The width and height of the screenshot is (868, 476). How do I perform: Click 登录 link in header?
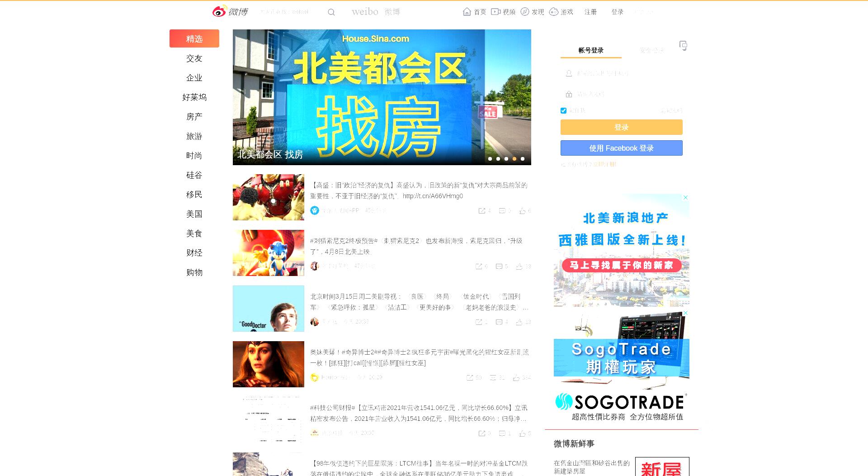coord(617,12)
